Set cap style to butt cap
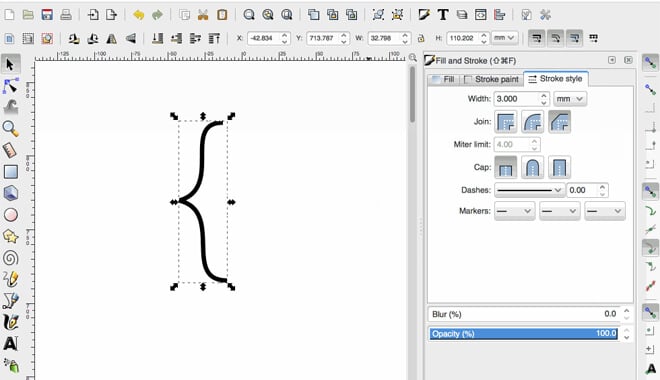 point(506,167)
